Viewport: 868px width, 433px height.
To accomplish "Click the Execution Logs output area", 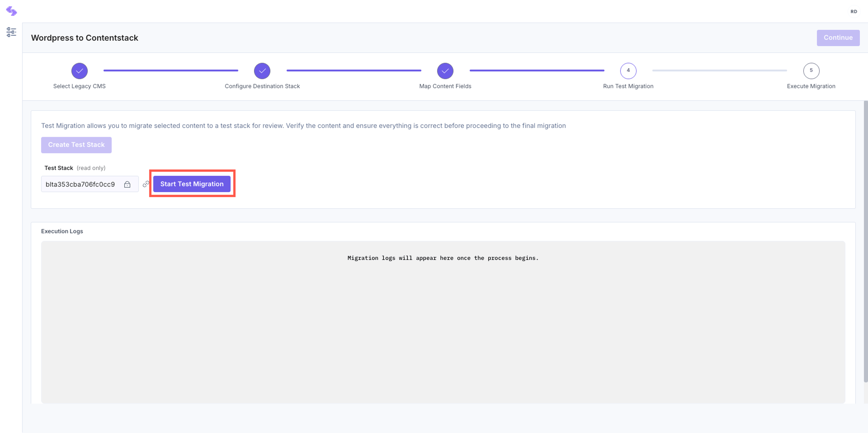I will click(443, 322).
